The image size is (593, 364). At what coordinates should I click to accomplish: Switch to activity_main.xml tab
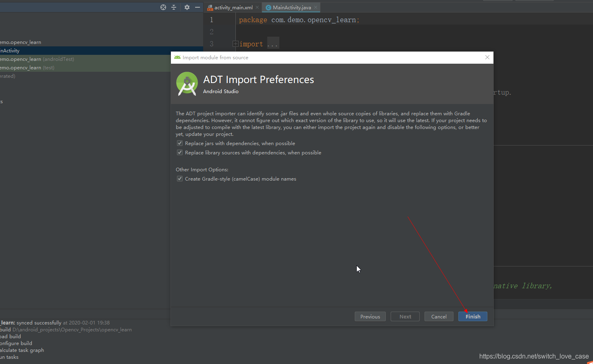233,7
